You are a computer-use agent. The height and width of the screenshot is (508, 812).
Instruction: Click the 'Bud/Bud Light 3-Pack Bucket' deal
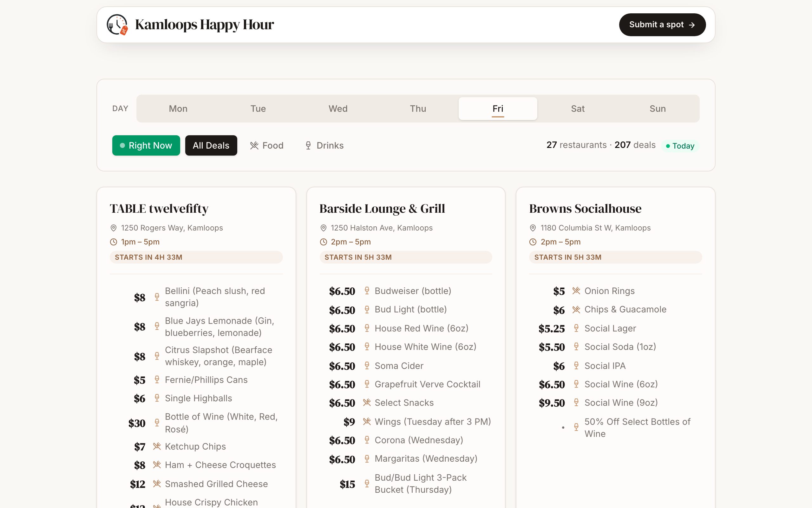420,484
